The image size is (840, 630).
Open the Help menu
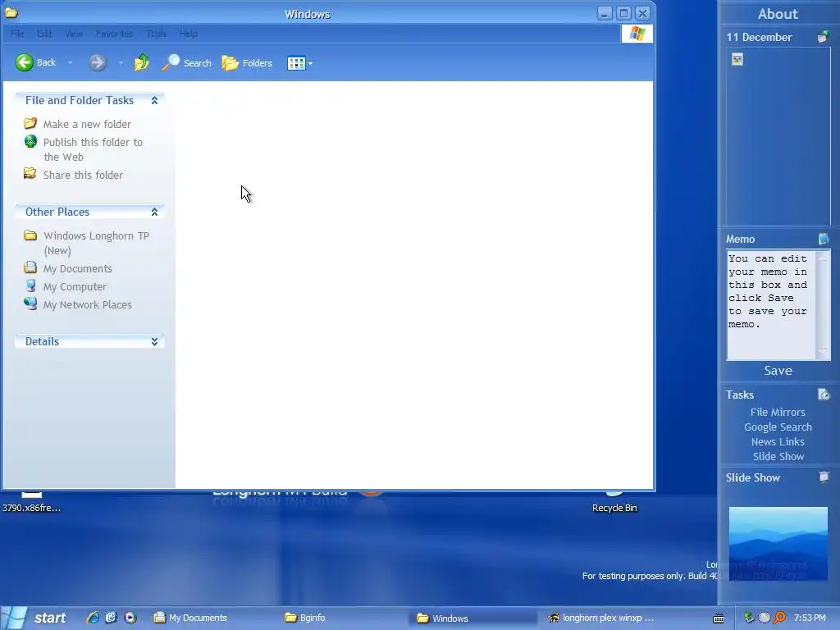(x=188, y=34)
